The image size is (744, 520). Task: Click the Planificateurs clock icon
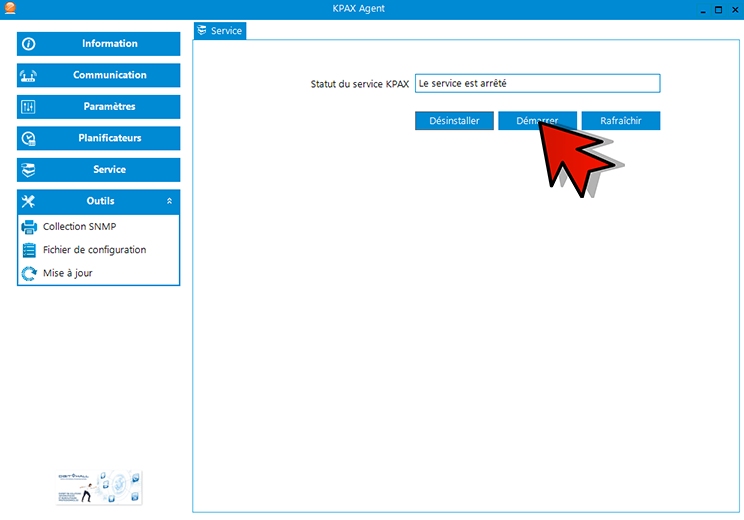click(28, 139)
